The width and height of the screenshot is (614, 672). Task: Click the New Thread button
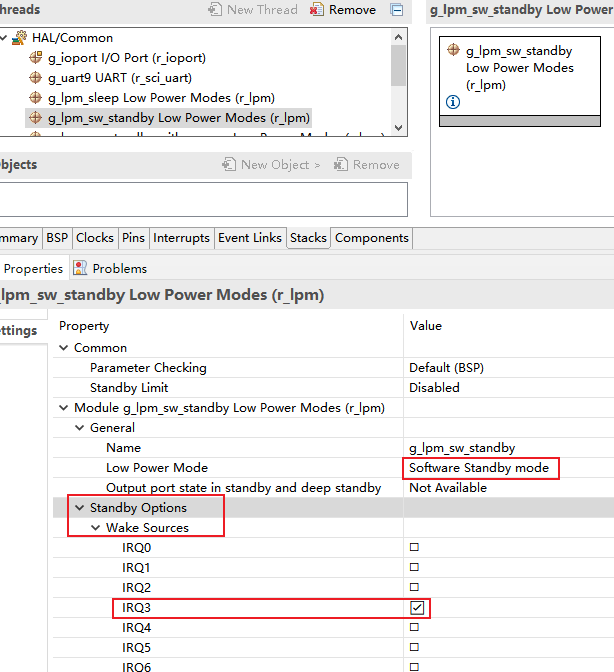pyautogui.click(x=253, y=10)
